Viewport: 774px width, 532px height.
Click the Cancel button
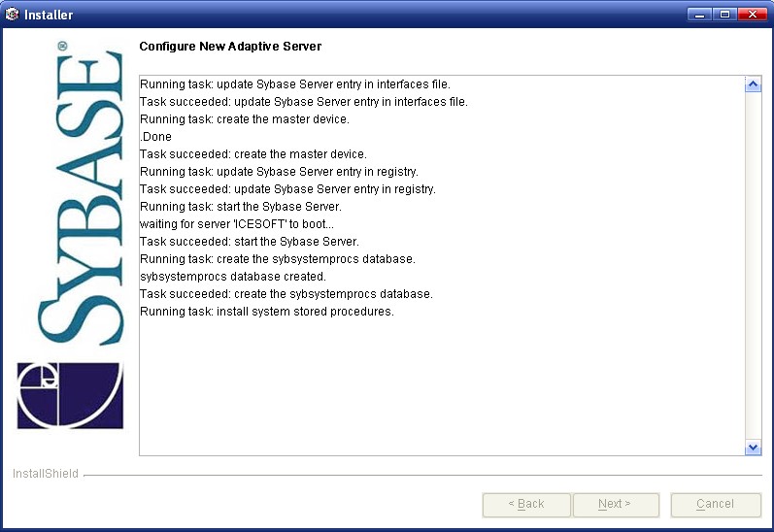tap(716, 505)
